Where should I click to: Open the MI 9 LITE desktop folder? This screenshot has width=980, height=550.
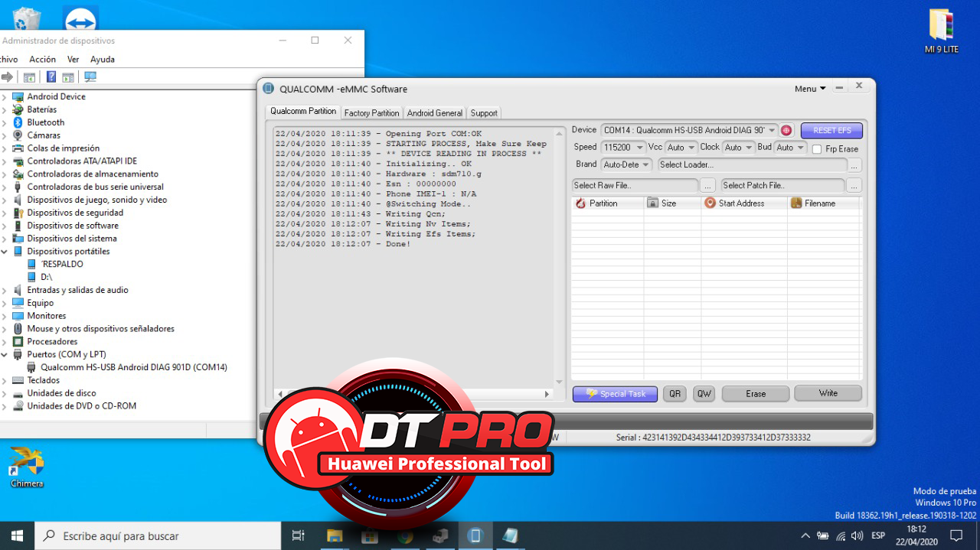click(x=941, y=31)
